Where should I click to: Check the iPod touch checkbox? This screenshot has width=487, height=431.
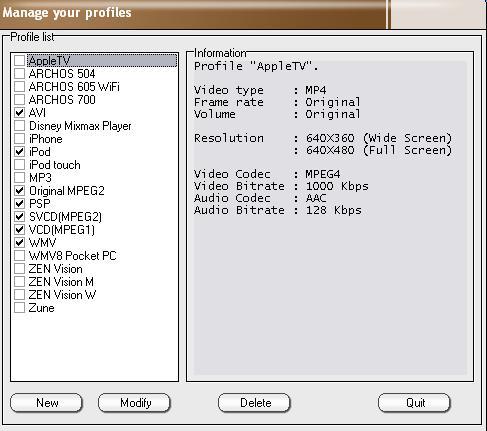click(x=19, y=165)
